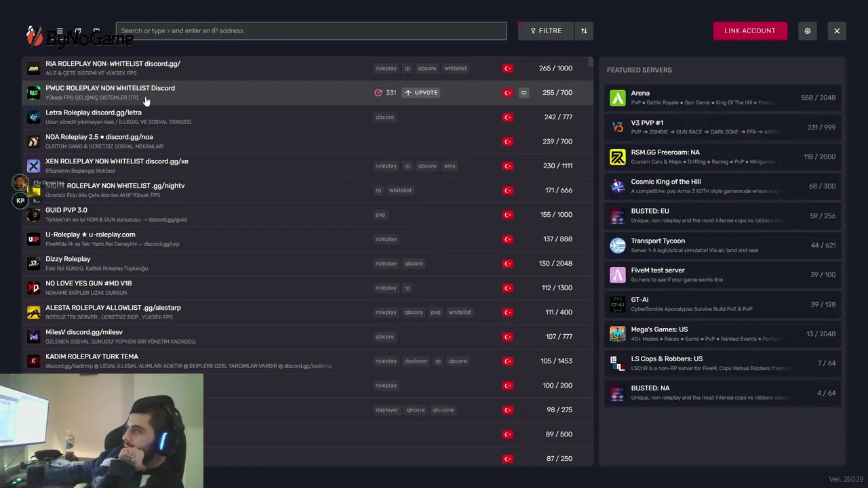Image resolution: width=868 pixels, height=488 pixels.
Task: Upvote the PWUC ROLEPLAY server
Action: pyautogui.click(x=421, y=93)
